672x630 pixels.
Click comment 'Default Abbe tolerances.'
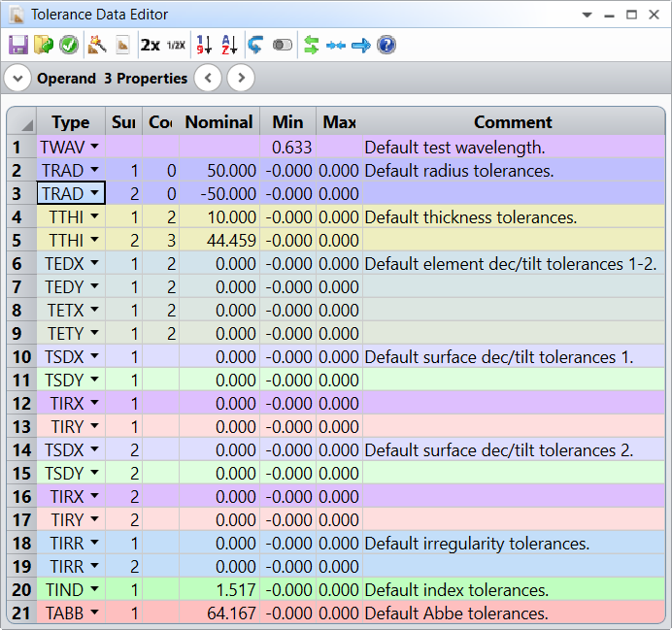pyautogui.click(x=456, y=613)
